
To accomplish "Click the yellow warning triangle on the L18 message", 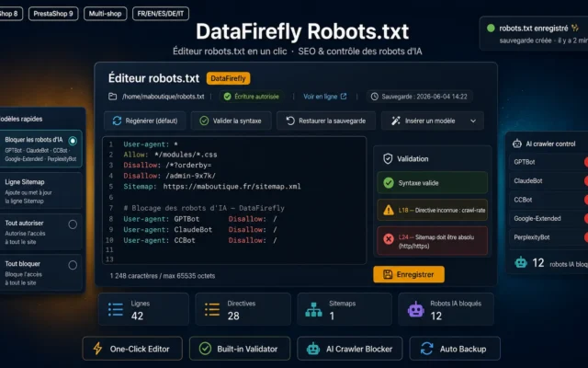I will click(x=389, y=210).
